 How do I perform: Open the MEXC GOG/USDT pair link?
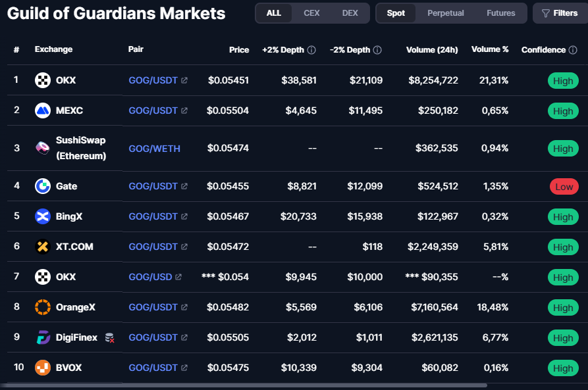tap(153, 110)
